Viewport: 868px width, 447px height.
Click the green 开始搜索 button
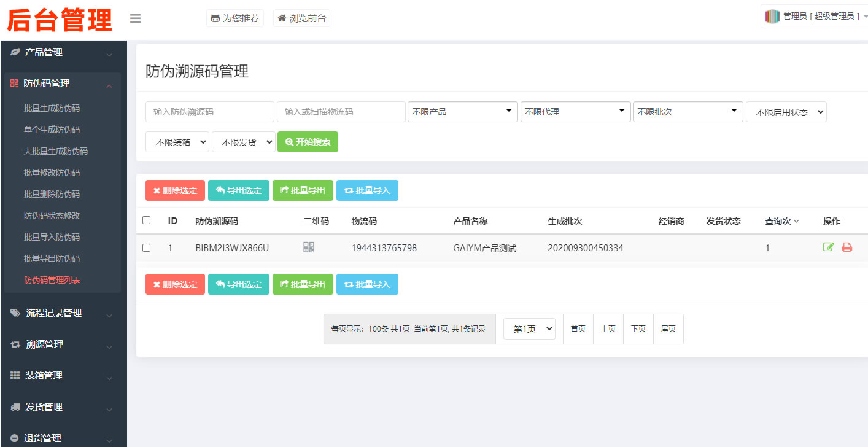(308, 142)
